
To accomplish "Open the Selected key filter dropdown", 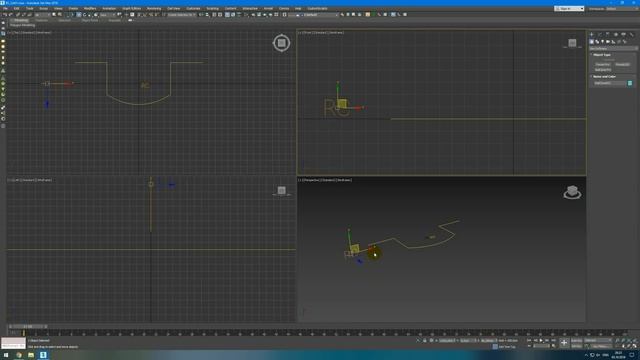I will tap(598, 340).
